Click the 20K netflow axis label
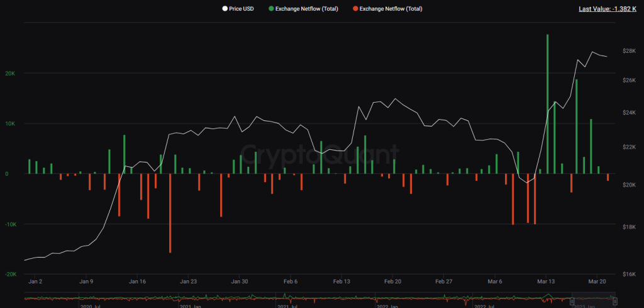Viewport: 644px width, 308px height. (10, 73)
